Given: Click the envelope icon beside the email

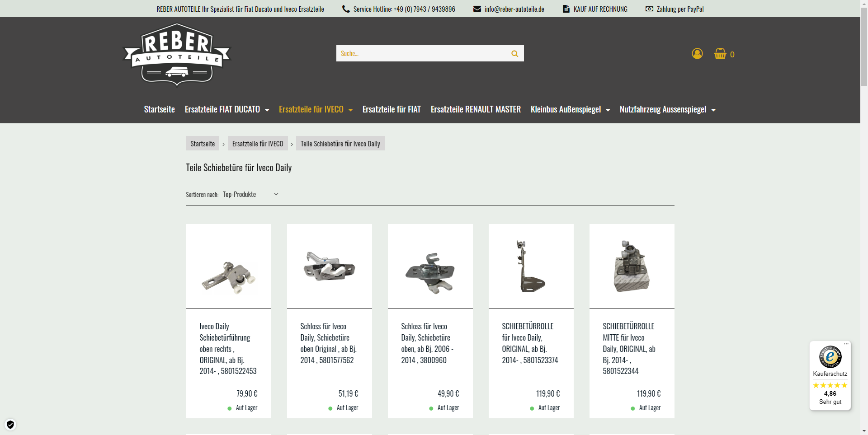Looking at the screenshot, I should coord(477,9).
